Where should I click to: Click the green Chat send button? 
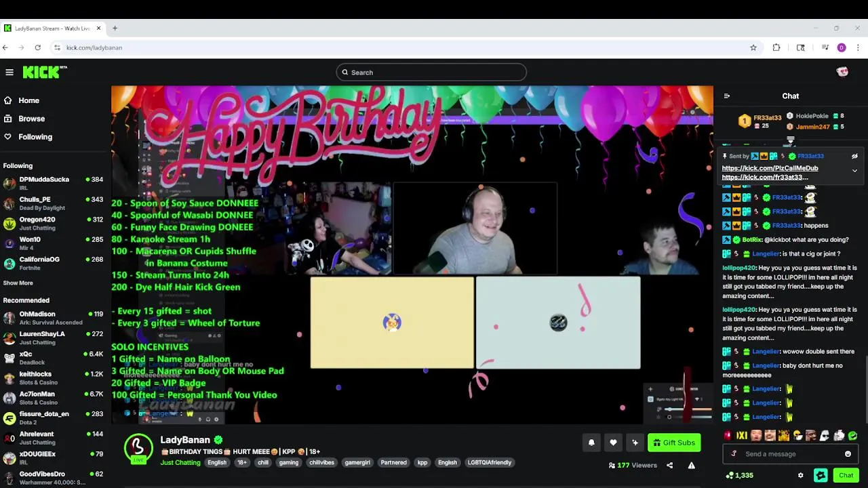[x=846, y=476]
